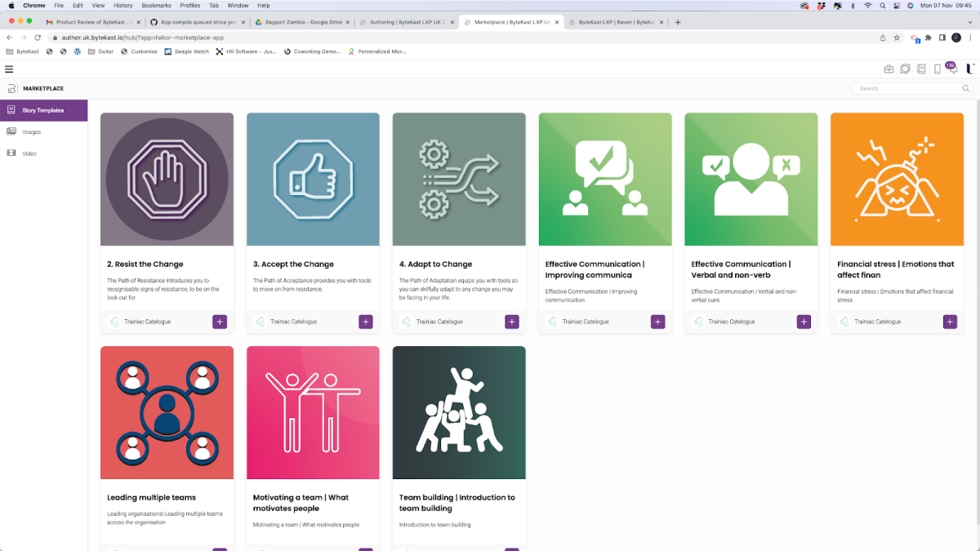The image size is (980, 551).
Task: Click the Team building Introduction title
Action: tap(457, 503)
